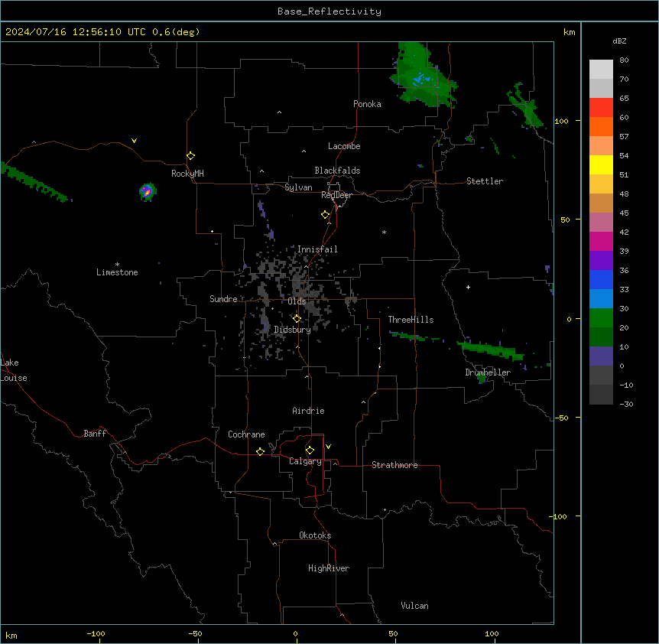Click the yellow v marker northwest of RockyMH
This screenshot has height=644, width=659.
click(134, 141)
